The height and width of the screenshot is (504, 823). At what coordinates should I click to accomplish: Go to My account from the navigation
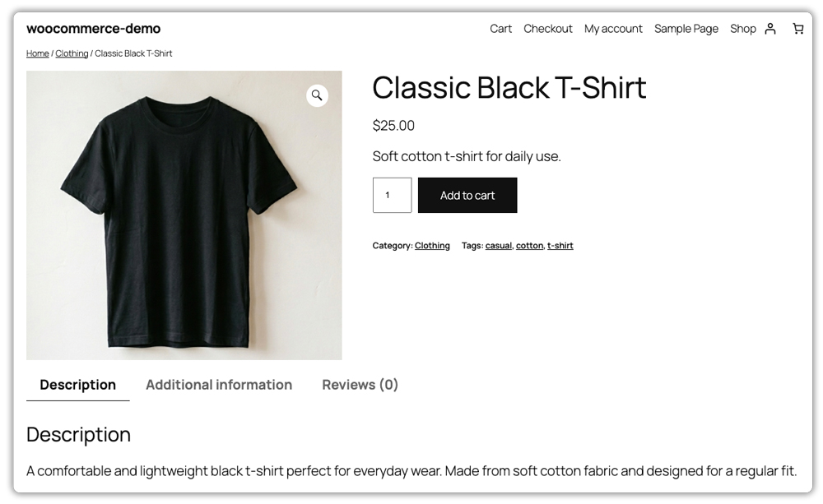[613, 29]
